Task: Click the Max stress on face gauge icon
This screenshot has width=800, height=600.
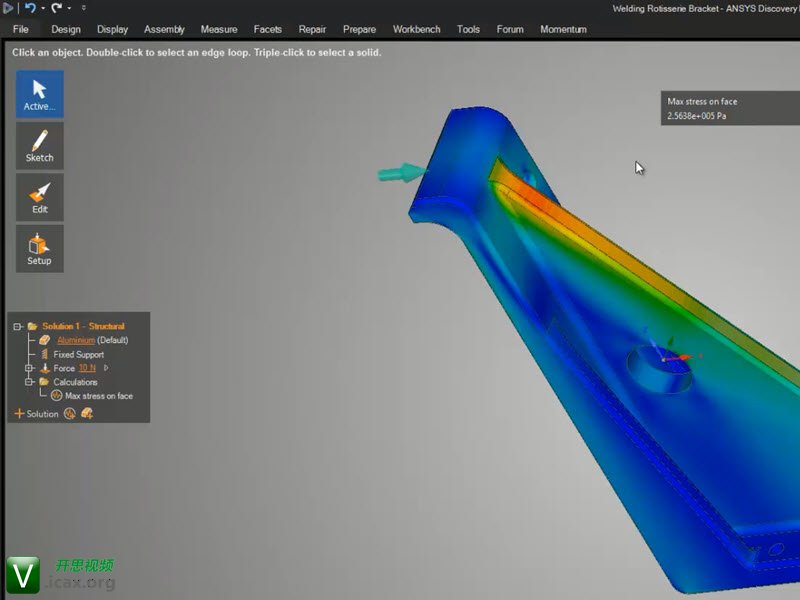Action: tap(57, 395)
